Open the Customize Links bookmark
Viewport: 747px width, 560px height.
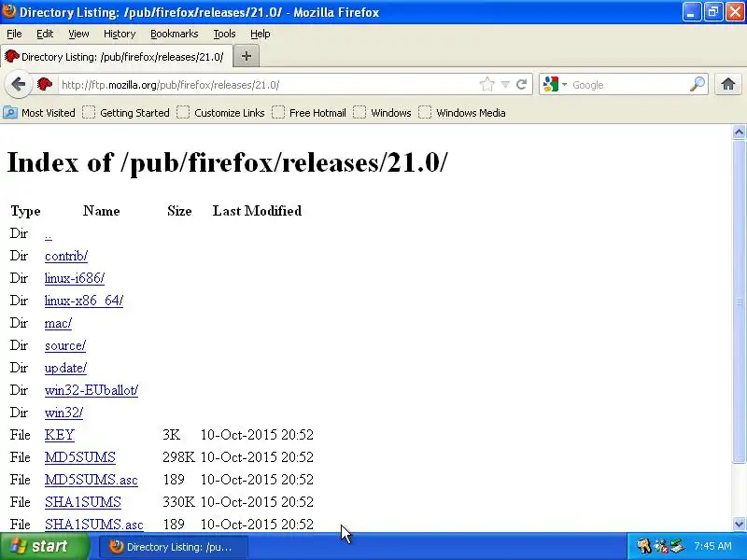point(220,113)
